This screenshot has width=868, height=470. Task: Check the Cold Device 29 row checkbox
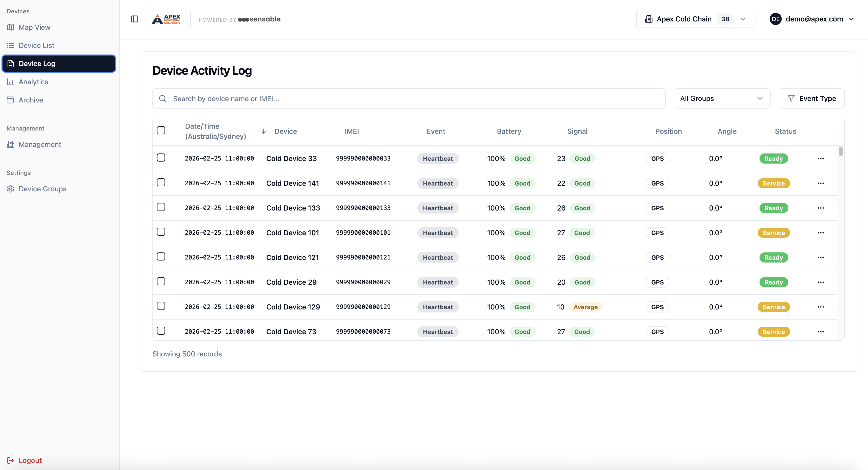coord(161,281)
